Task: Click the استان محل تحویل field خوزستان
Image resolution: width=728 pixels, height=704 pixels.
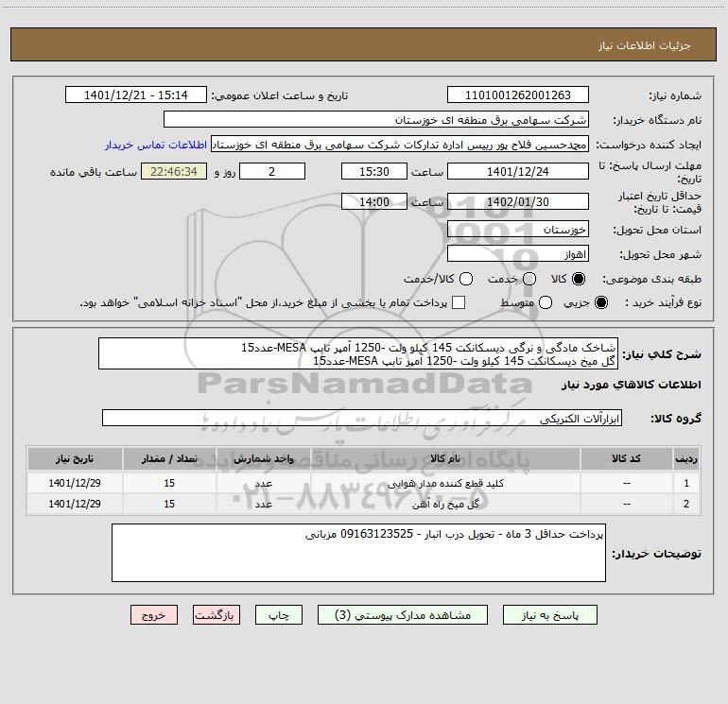Action: [x=517, y=230]
